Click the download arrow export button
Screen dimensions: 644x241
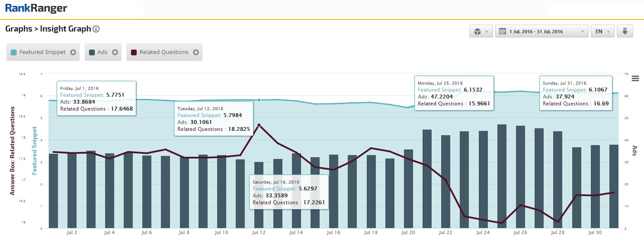click(625, 32)
